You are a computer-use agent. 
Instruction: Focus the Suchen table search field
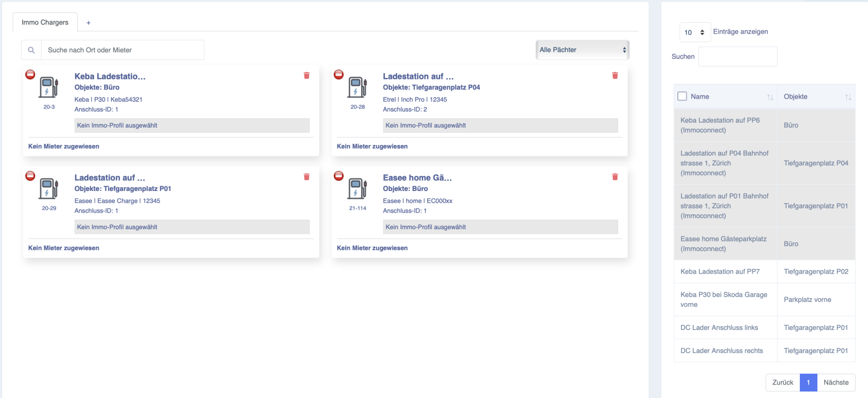[x=737, y=57]
